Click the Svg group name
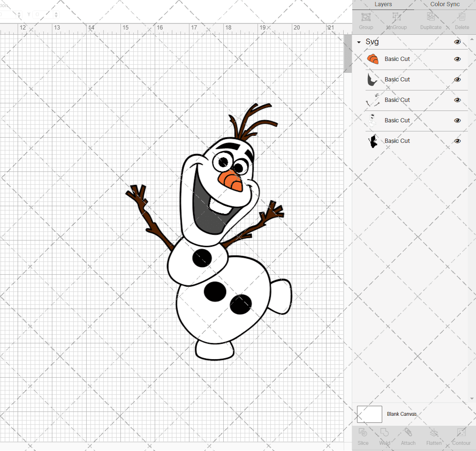 coord(372,41)
